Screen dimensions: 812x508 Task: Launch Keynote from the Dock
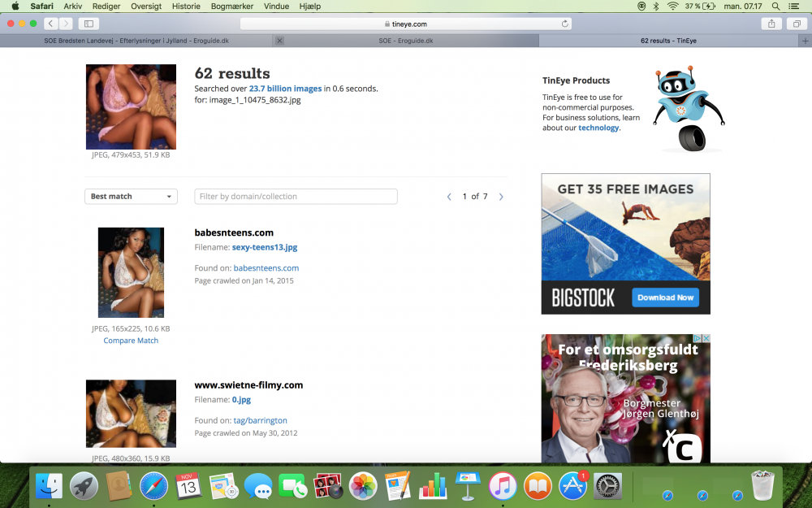click(468, 486)
